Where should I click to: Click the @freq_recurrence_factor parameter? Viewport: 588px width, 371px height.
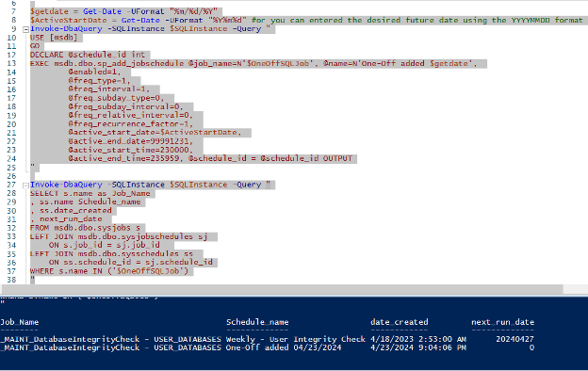(130, 124)
